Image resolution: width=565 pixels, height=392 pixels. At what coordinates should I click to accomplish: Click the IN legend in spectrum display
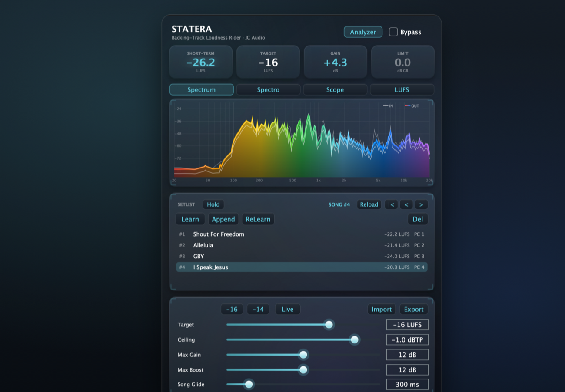[388, 106]
